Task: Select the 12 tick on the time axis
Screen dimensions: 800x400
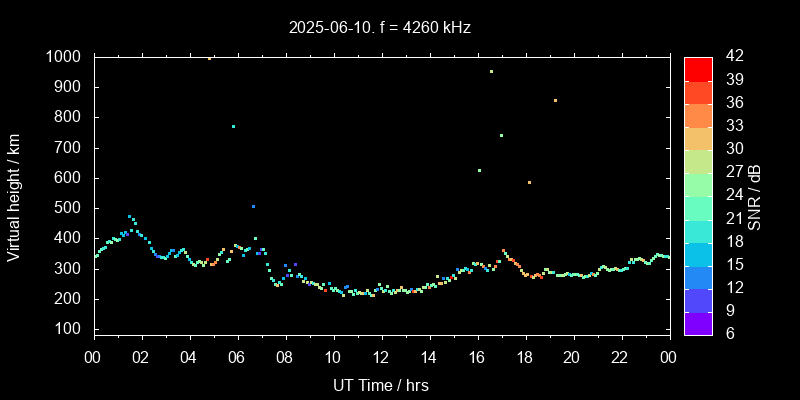Action: pyautogui.click(x=381, y=357)
